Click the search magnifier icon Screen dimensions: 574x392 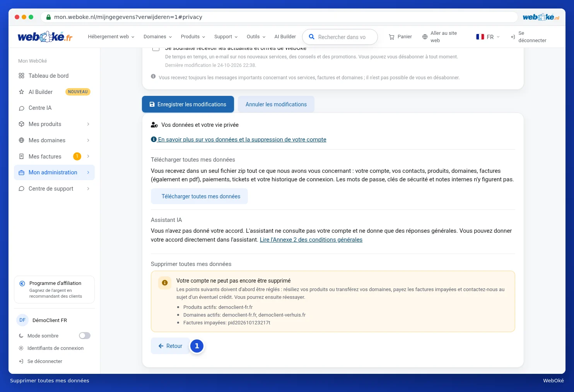(312, 37)
